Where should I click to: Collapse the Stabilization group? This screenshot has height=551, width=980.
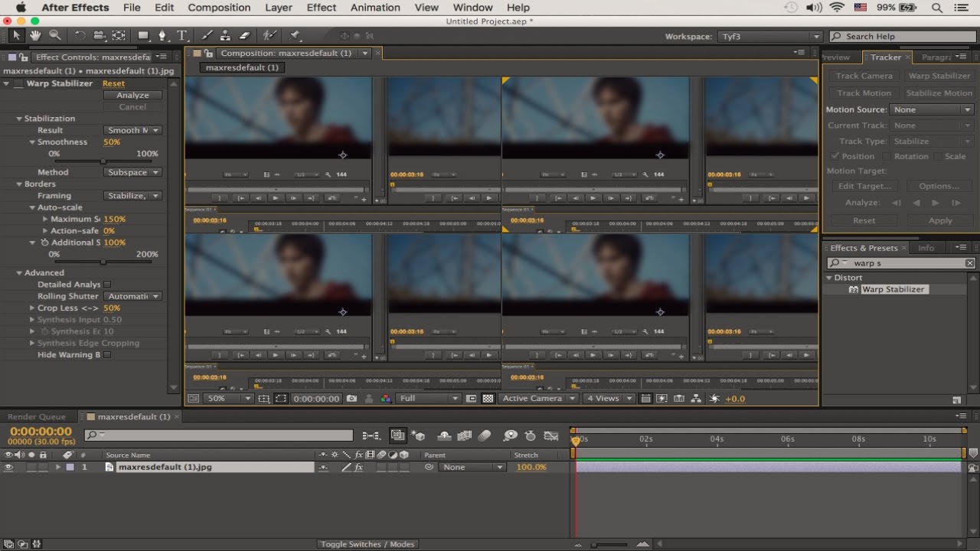coord(20,119)
